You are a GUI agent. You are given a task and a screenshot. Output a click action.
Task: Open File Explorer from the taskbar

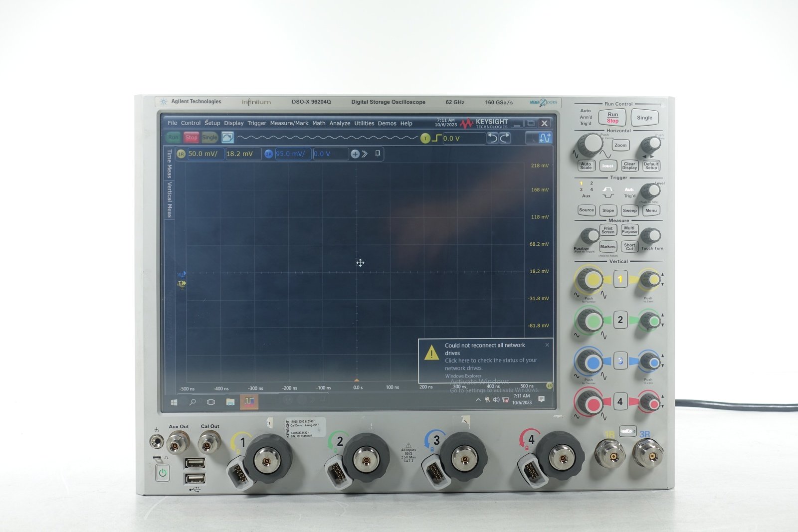(x=230, y=402)
